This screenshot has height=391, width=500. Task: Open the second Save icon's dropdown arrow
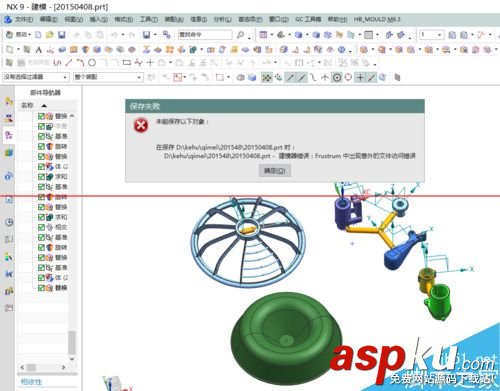[x=155, y=35]
